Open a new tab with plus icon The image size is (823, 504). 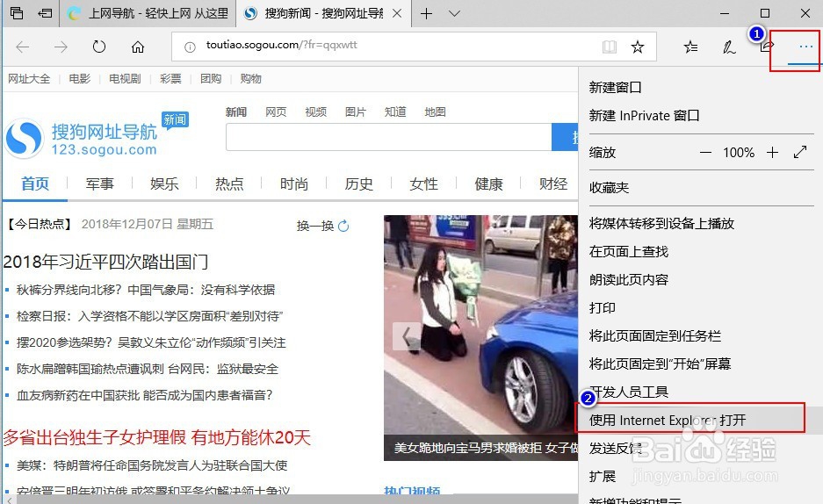(427, 14)
